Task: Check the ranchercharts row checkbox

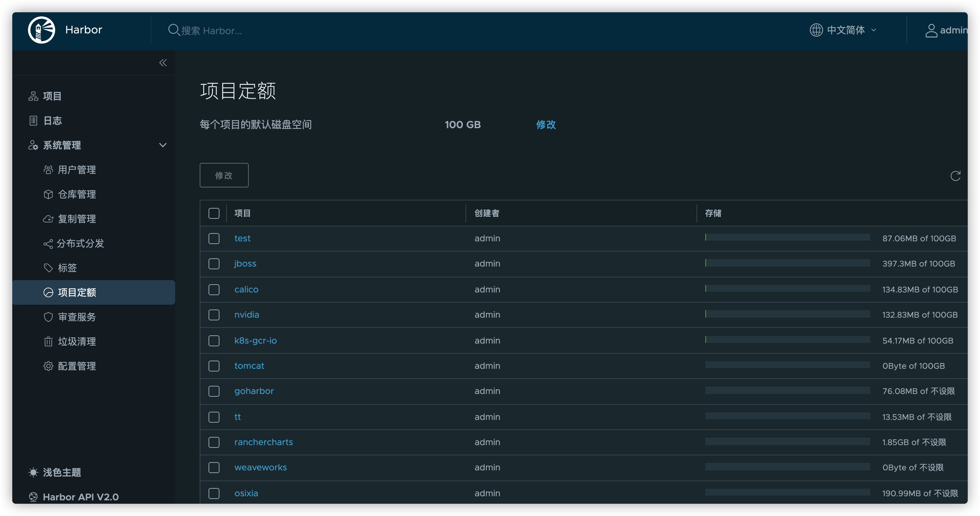Action: click(214, 442)
